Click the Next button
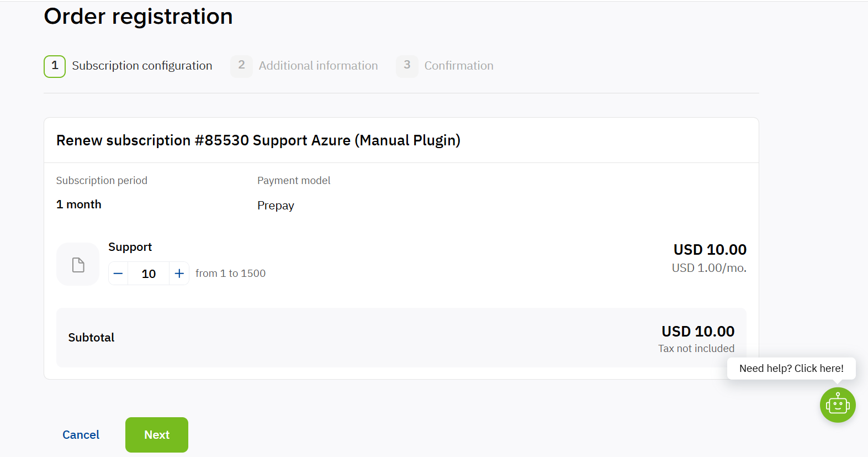The height and width of the screenshot is (457, 868). coord(157,435)
